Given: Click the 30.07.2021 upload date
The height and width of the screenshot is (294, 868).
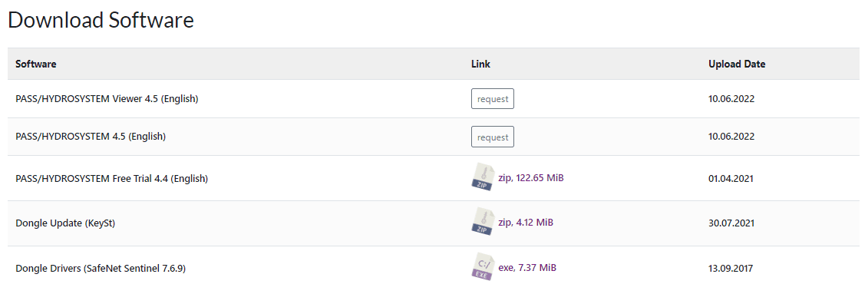Looking at the screenshot, I should (731, 223).
